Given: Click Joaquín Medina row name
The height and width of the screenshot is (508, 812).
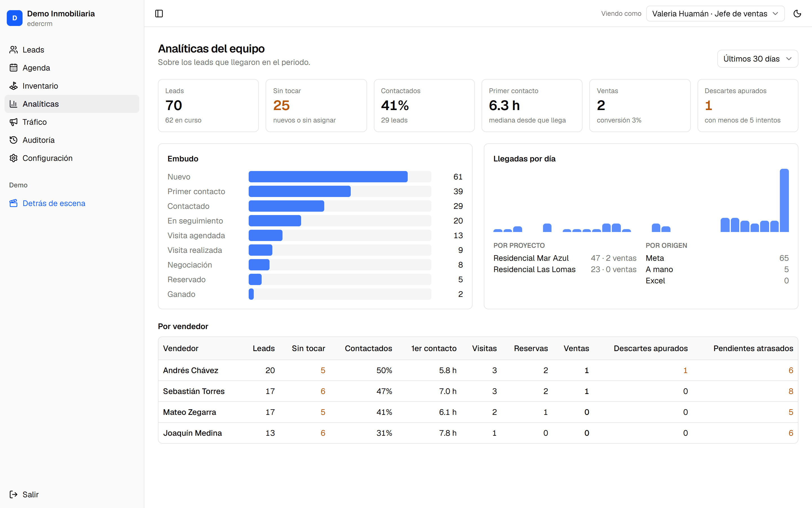Looking at the screenshot, I should click(192, 433).
